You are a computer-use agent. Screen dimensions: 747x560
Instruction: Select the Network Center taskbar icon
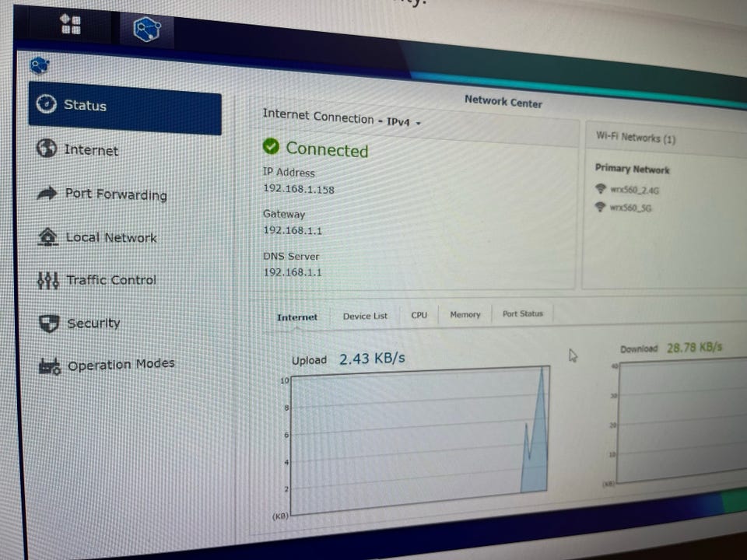click(147, 30)
